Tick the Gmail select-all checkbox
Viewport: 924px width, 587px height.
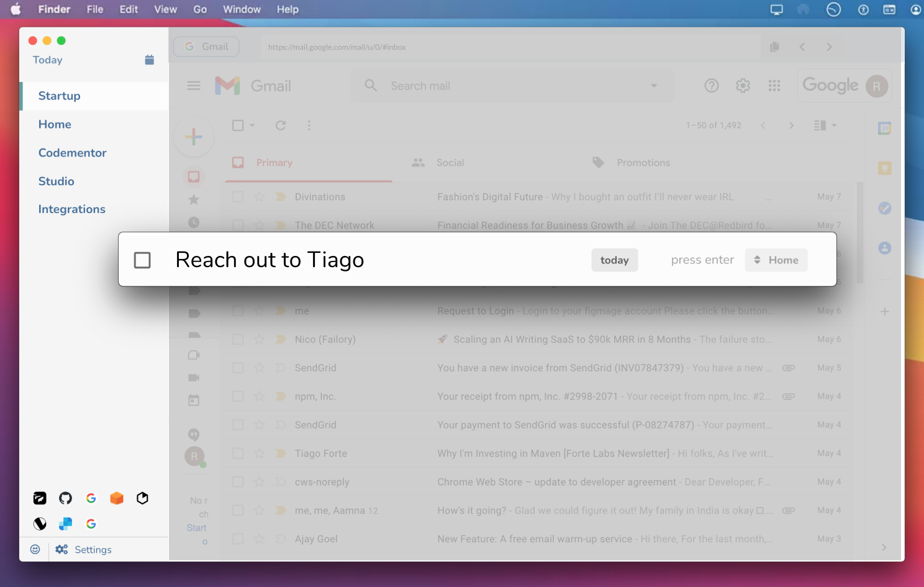[238, 125]
